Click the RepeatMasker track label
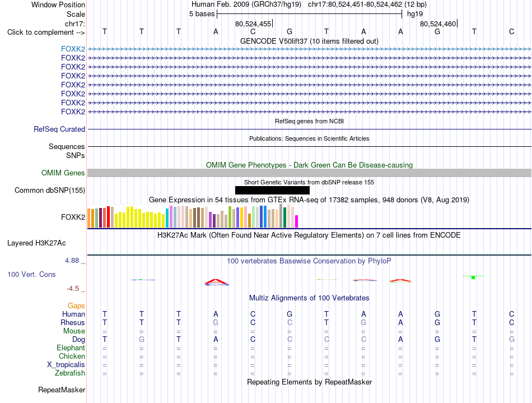 point(62,390)
